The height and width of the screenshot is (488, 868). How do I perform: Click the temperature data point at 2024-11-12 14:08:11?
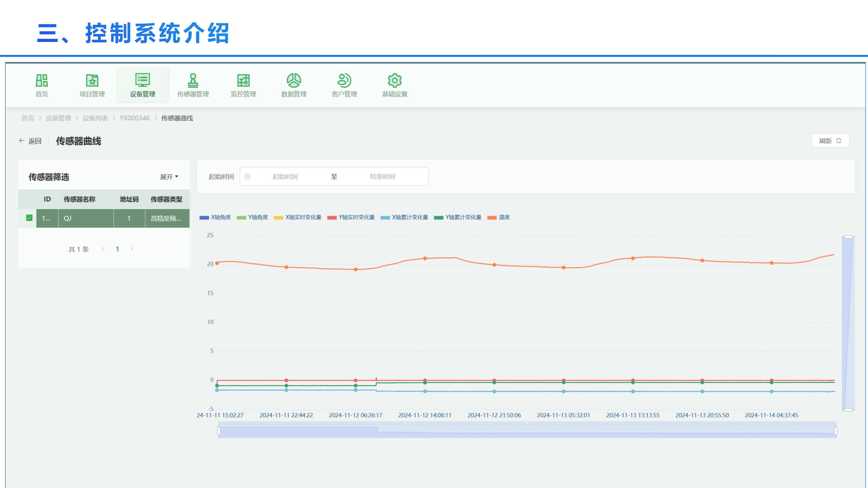[x=425, y=258]
